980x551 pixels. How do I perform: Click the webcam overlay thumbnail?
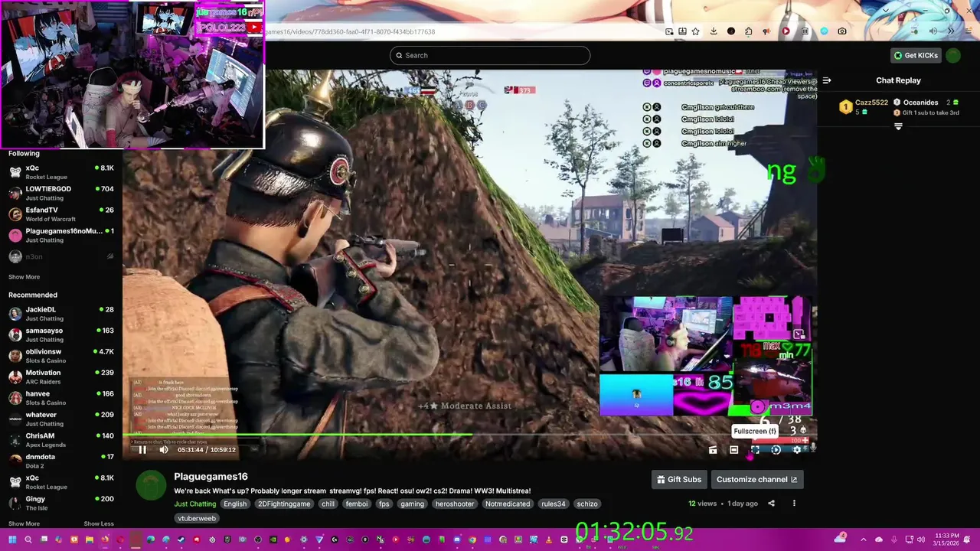click(132, 74)
